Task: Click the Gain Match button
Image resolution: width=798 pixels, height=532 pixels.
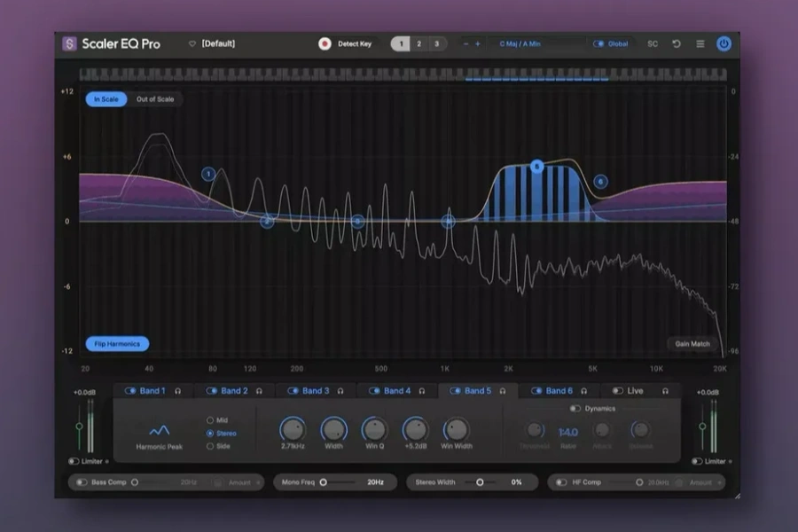Action: click(692, 344)
